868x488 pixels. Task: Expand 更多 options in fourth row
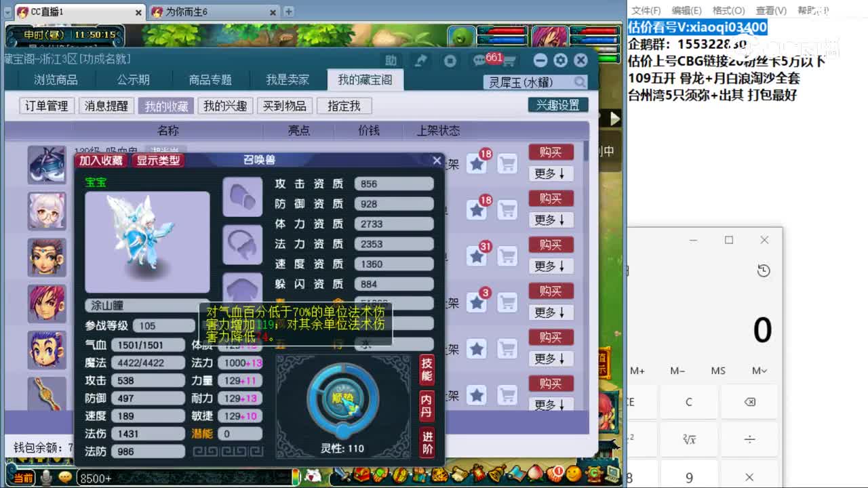551,312
